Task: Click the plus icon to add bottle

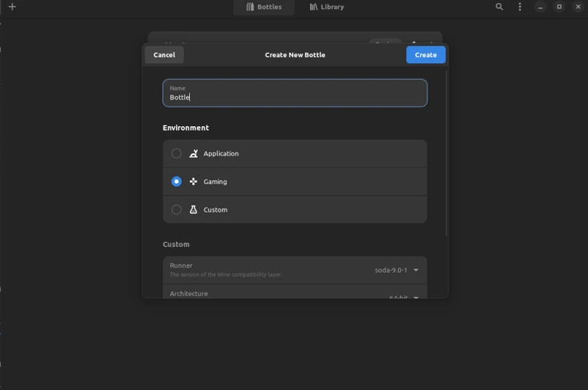Action: [12, 7]
